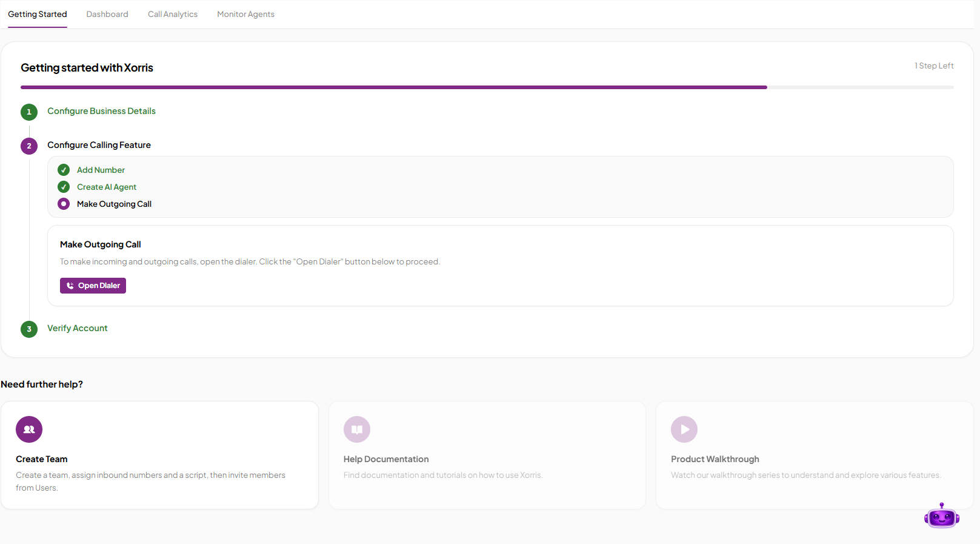Click the step 3 green circle icon
The image size is (980, 544).
click(x=29, y=329)
